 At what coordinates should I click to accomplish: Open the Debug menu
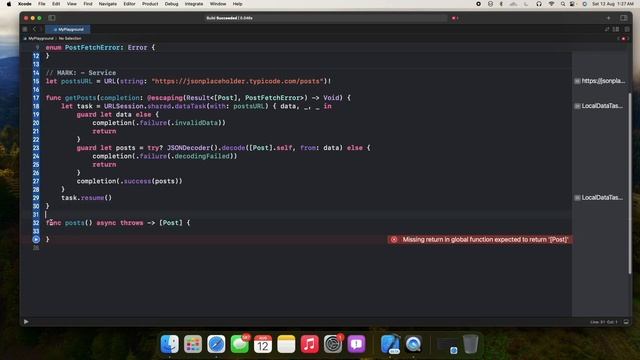pyautogui.click(x=171, y=4)
